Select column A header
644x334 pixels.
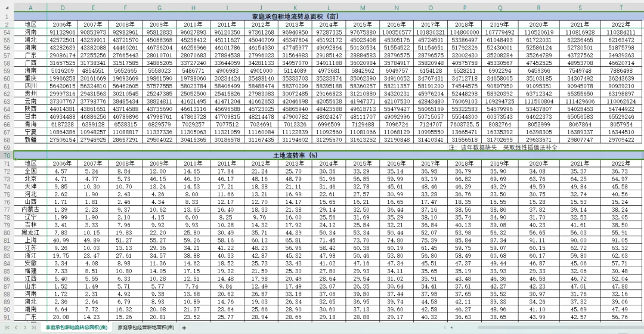[30, 7]
